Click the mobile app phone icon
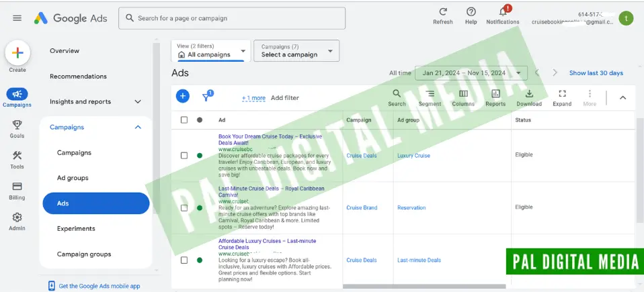Image resolution: width=644 pixels, height=292 pixels. (51, 286)
